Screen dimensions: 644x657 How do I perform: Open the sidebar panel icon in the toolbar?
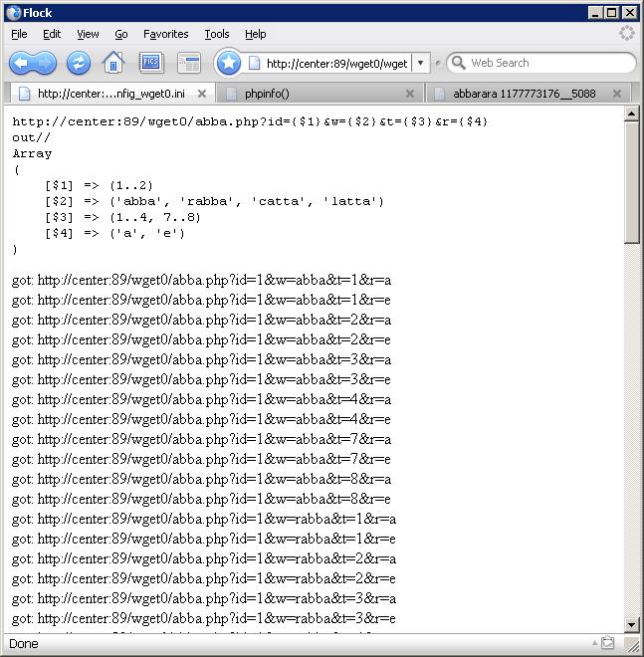point(188,63)
